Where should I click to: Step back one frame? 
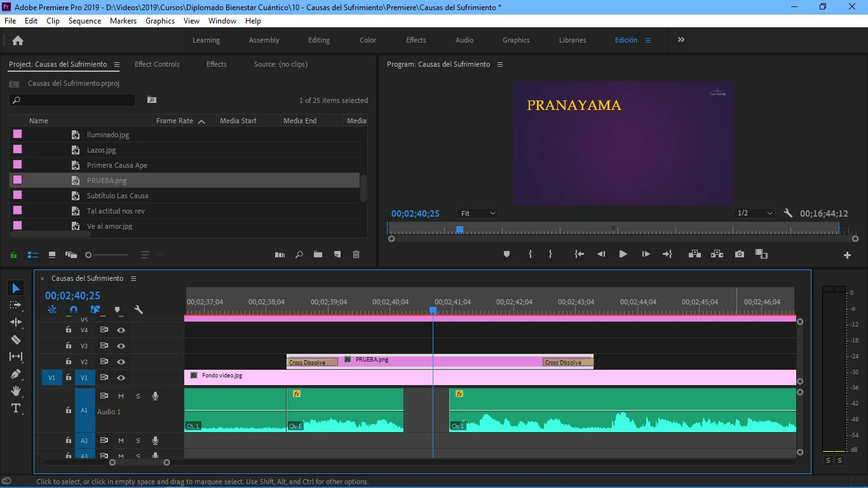click(600, 254)
